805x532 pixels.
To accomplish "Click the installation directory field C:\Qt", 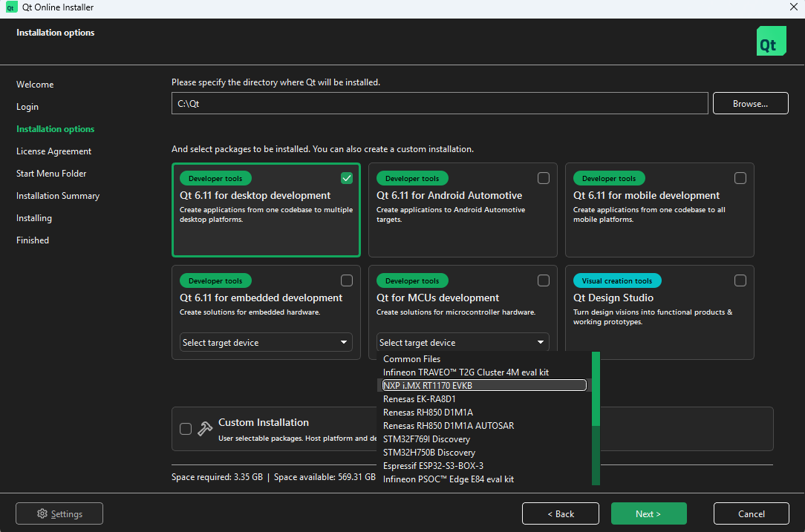I will [440, 103].
